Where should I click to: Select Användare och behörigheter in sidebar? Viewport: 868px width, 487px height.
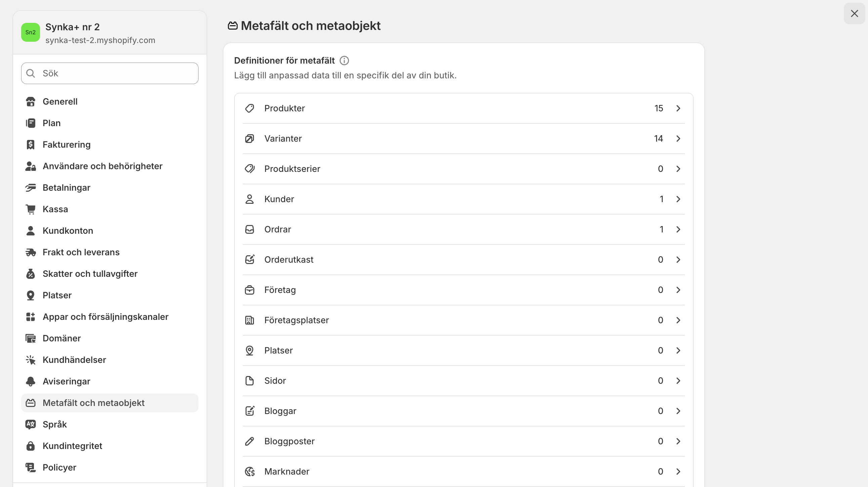point(102,166)
